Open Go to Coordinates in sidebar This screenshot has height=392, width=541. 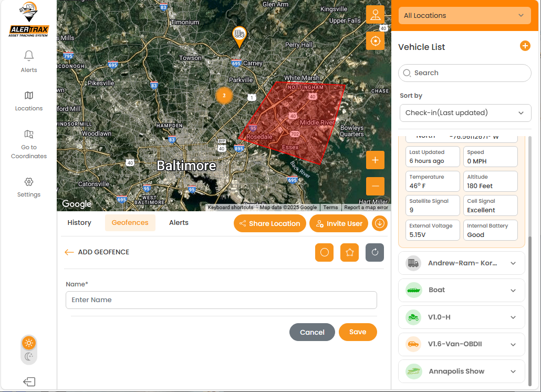pos(29,145)
